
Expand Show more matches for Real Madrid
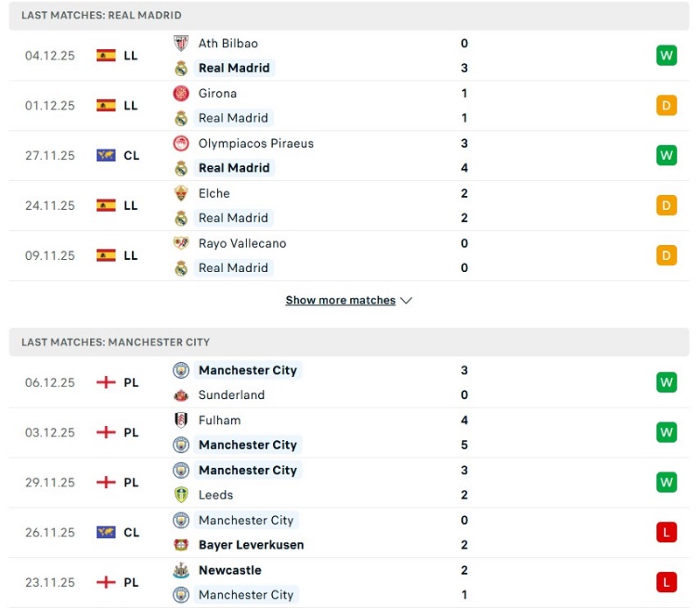[x=340, y=300]
